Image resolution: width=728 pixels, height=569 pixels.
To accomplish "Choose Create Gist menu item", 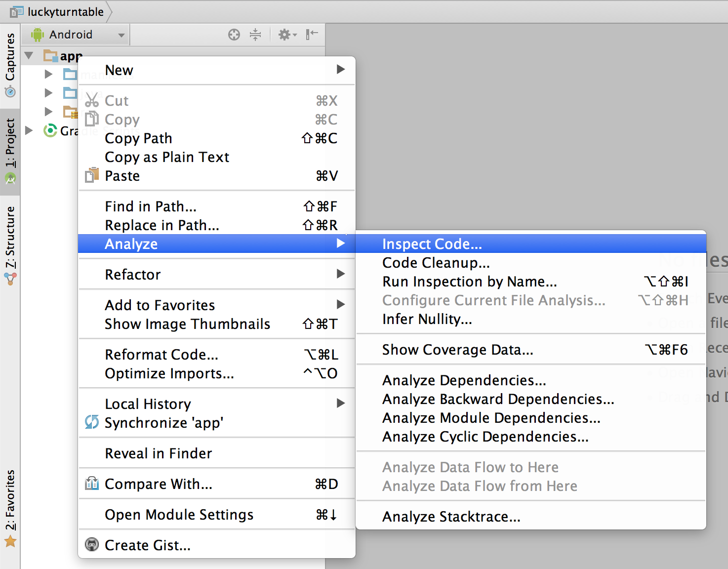I will tap(217, 545).
